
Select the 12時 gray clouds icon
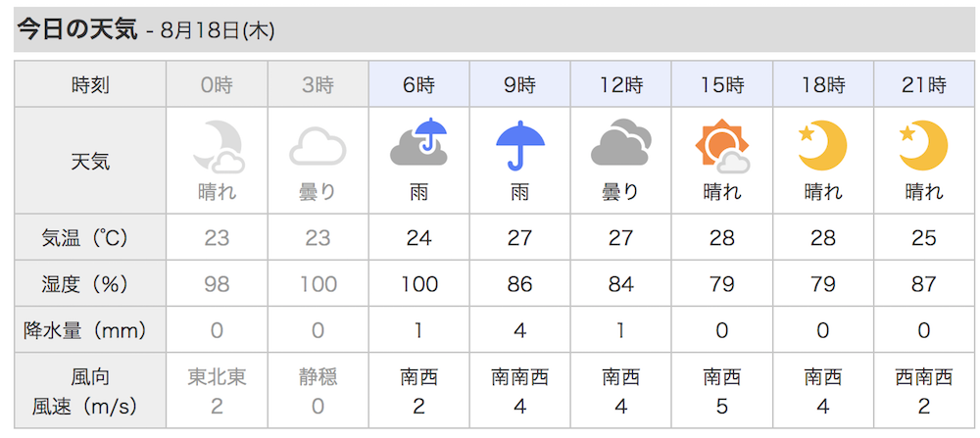coord(621,142)
